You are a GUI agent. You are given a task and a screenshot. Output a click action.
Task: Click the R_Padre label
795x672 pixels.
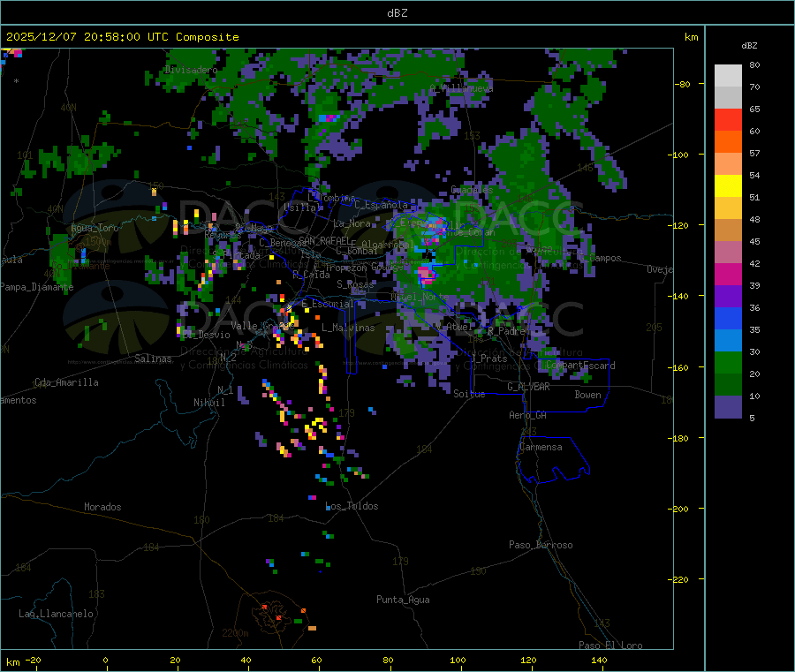[x=506, y=331]
